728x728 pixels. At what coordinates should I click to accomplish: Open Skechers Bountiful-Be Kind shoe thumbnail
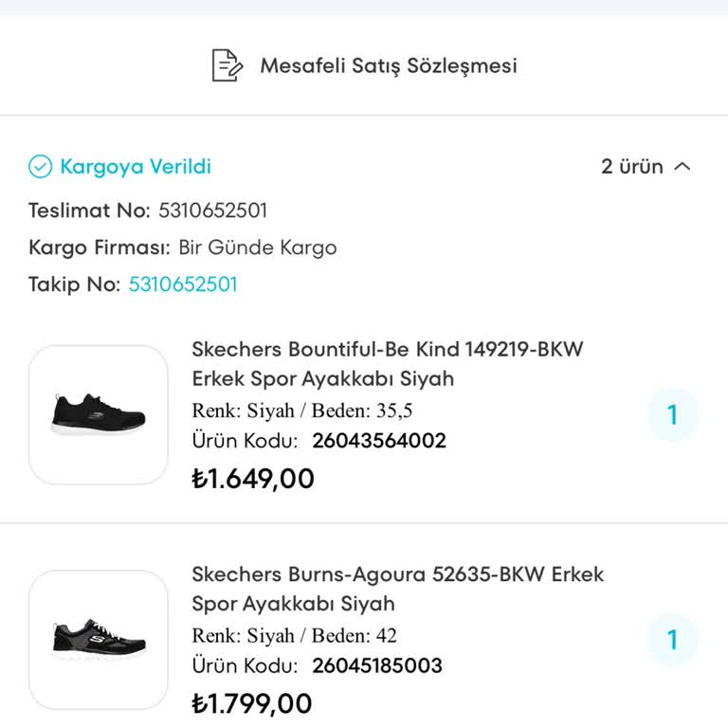click(99, 415)
